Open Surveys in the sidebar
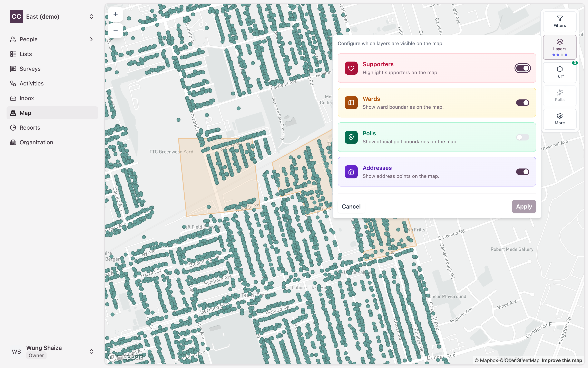 [52, 69]
